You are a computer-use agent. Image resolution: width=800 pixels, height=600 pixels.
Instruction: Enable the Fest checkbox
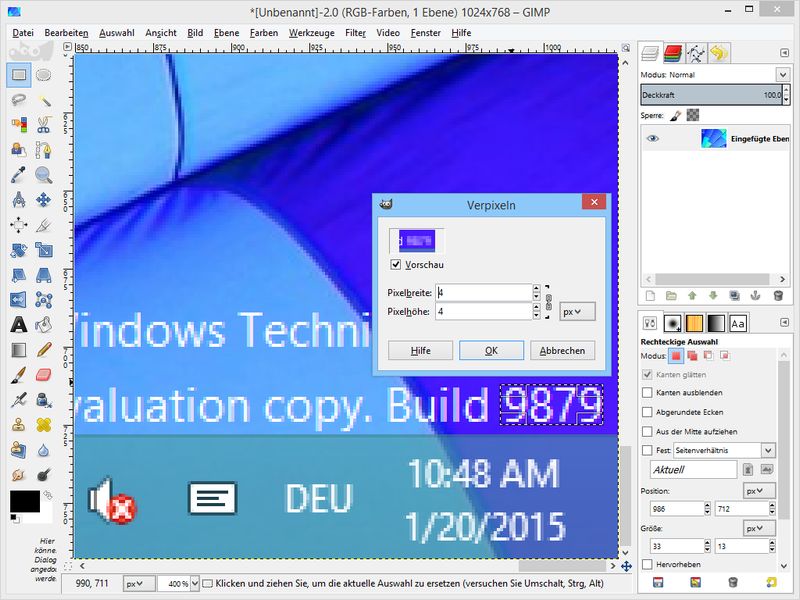tap(647, 451)
